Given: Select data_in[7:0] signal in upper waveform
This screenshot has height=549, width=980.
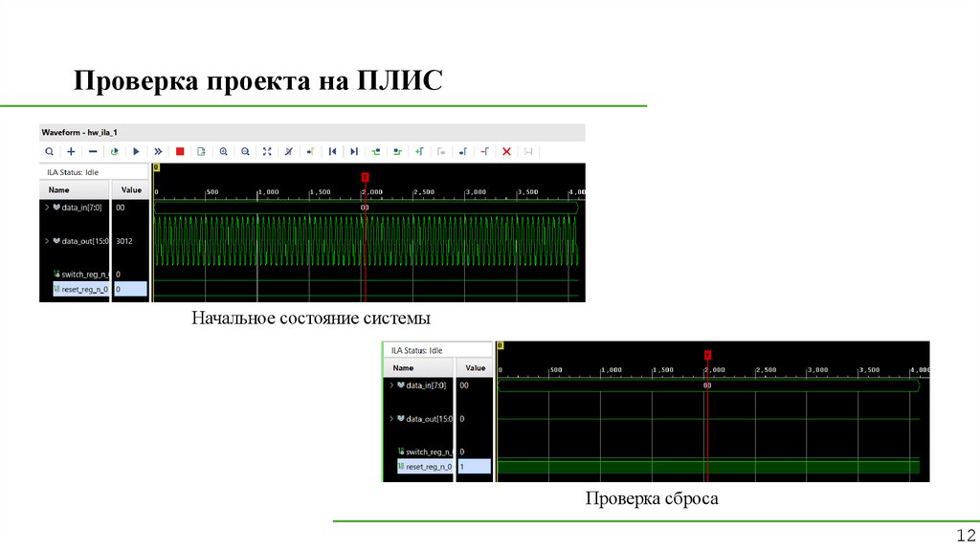Looking at the screenshot, I should coord(81,208).
